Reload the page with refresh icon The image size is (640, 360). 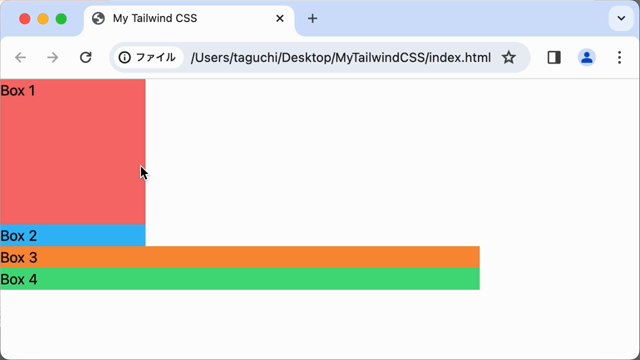(86, 58)
